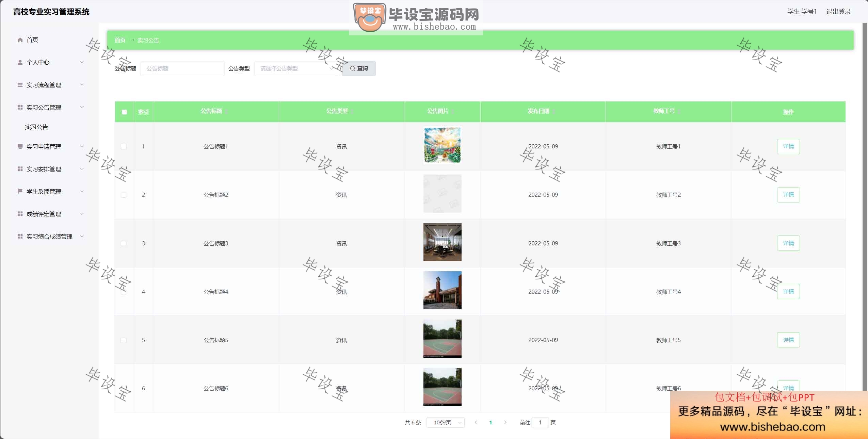
Task: Sort by the 教师工号 column sort arrows
Action: [679, 111]
